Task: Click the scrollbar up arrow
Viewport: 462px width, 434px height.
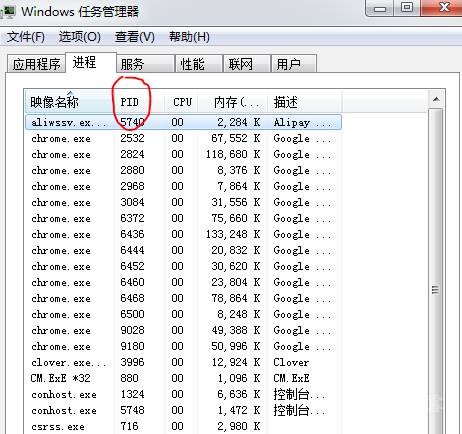Action: pyautogui.click(x=436, y=99)
